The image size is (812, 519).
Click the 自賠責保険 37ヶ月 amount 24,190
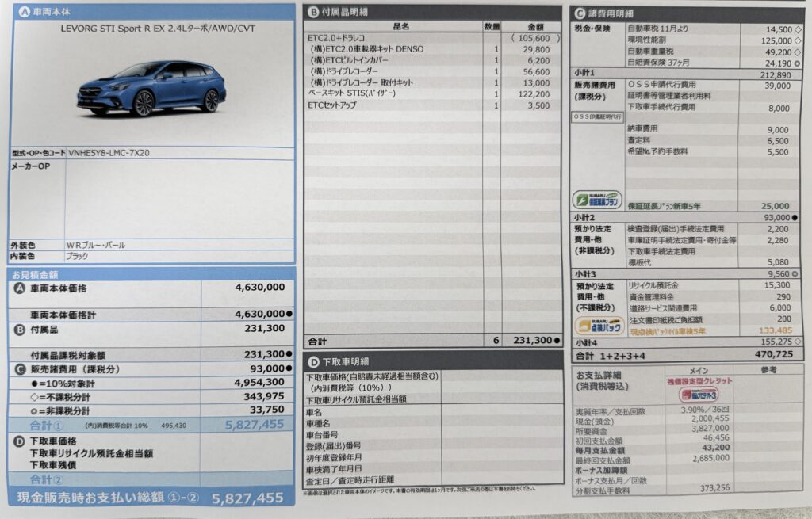779,63
